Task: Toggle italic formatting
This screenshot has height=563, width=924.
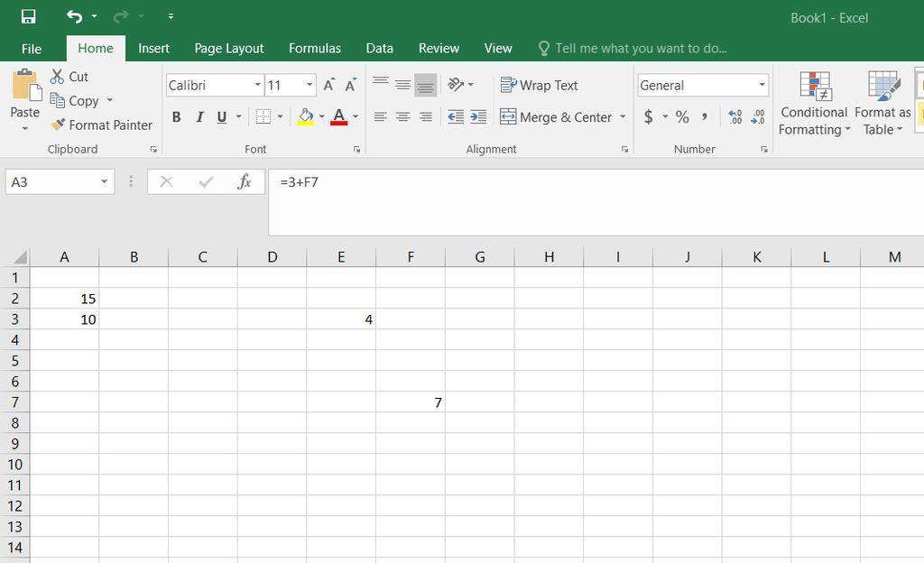Action: (x=199, y=117)
